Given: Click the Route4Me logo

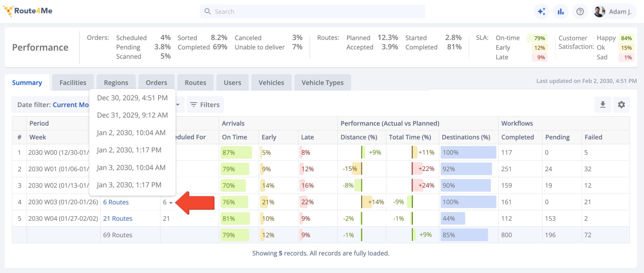Looking at the screenshot, I should point(28,11).
